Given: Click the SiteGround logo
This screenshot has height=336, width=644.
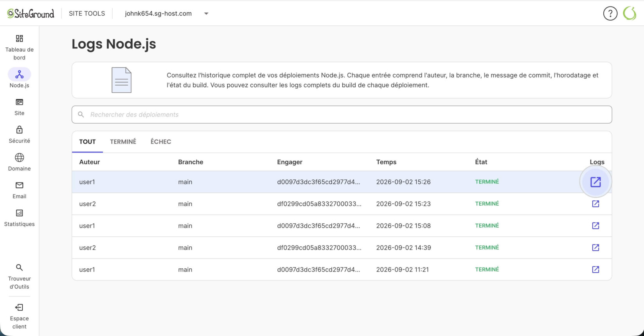Looking at the screenshot, I should pos(31,13).
